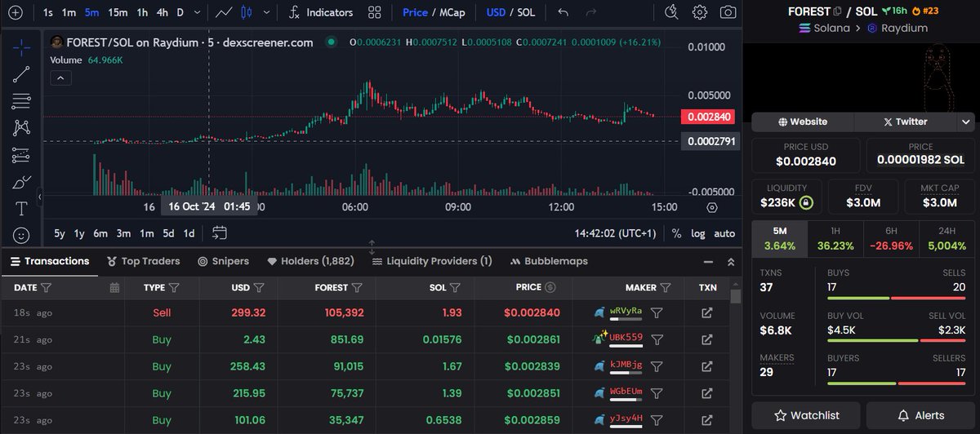Switch chart to Price view

point(415,12)
